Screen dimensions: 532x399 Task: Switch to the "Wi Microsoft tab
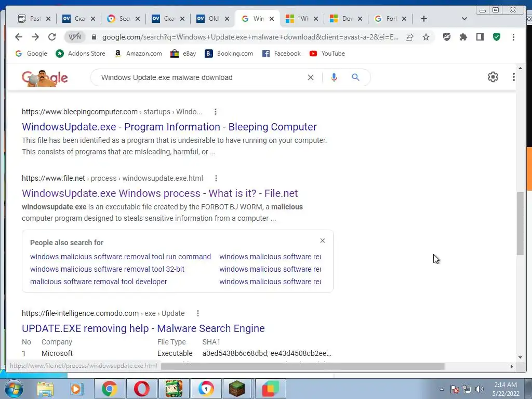(298, 19)
